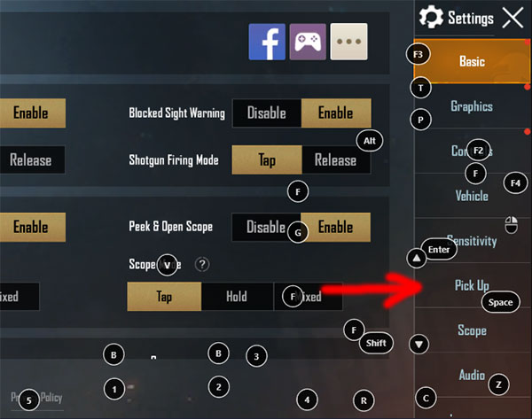Disable Blocked Sight Warning
The width and height of the screenshot is (532, 419).
267,113
